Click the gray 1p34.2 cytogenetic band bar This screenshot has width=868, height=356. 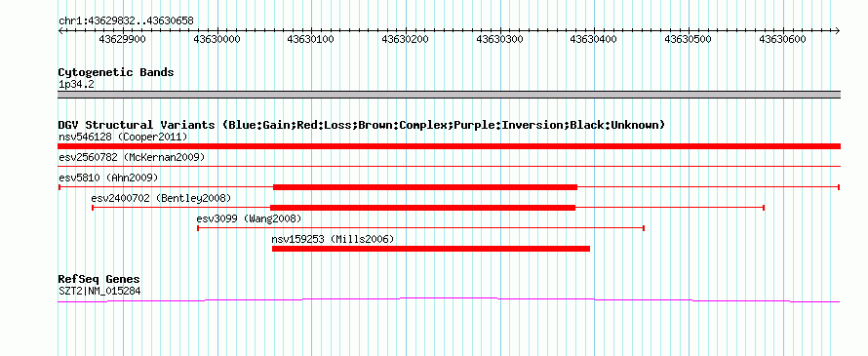point(449,95)
